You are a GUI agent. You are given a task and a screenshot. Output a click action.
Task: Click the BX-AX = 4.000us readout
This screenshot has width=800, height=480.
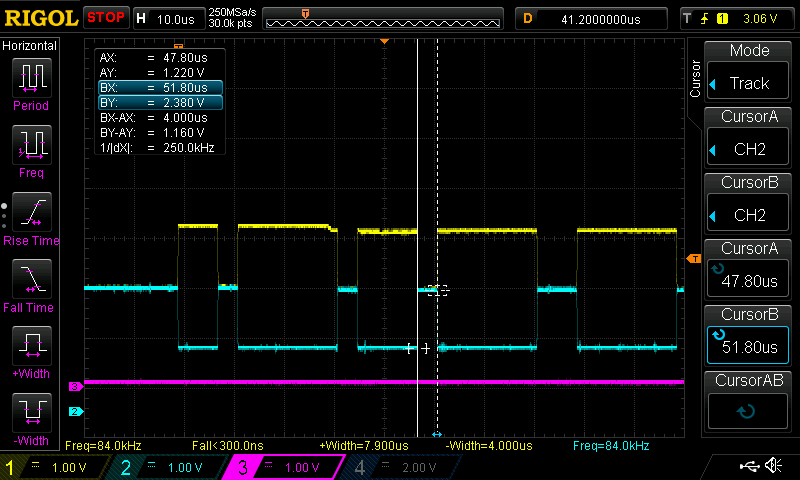[154, 118]
